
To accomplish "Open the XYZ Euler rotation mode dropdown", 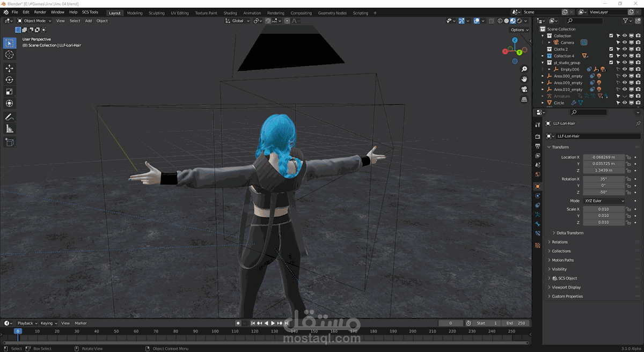I will (604, 201).
